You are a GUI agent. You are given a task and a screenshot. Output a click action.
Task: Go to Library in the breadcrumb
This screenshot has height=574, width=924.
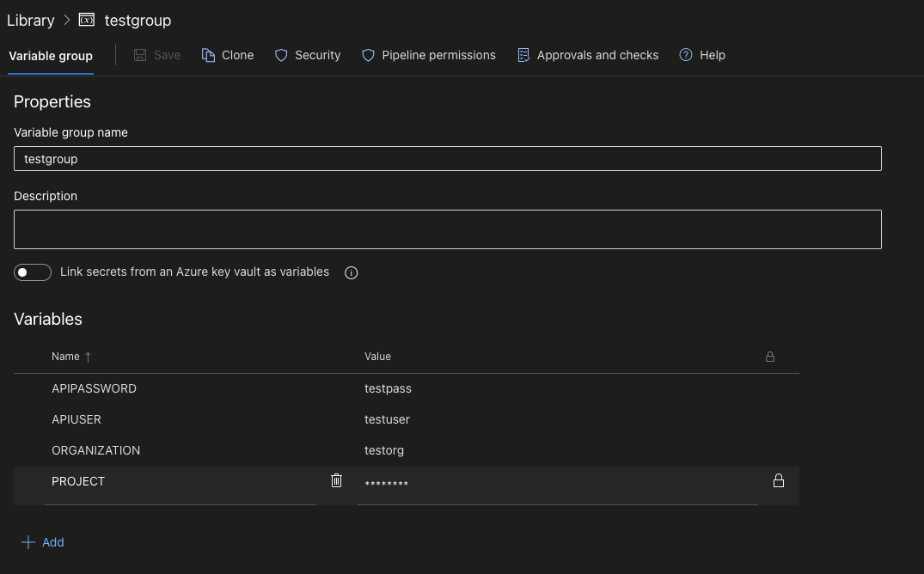pyautogui.click(x=30, y=20)
